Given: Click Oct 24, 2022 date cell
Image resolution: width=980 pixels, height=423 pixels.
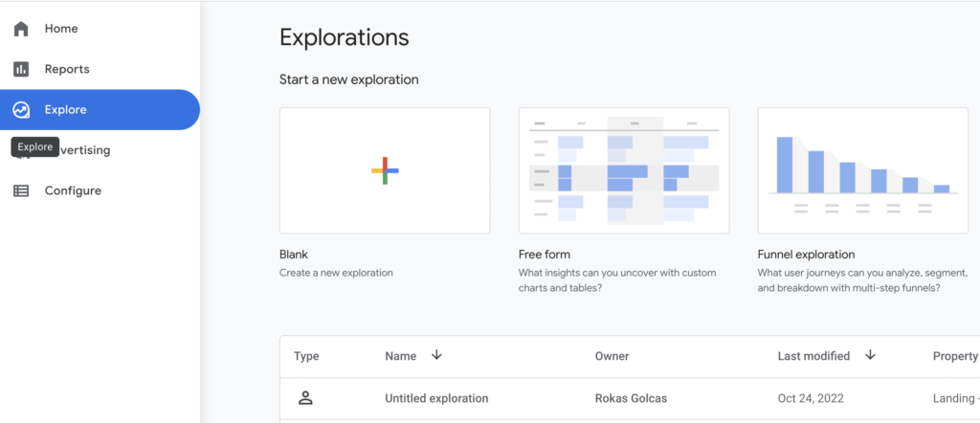Looking at the screenshot, I should 812,398.
